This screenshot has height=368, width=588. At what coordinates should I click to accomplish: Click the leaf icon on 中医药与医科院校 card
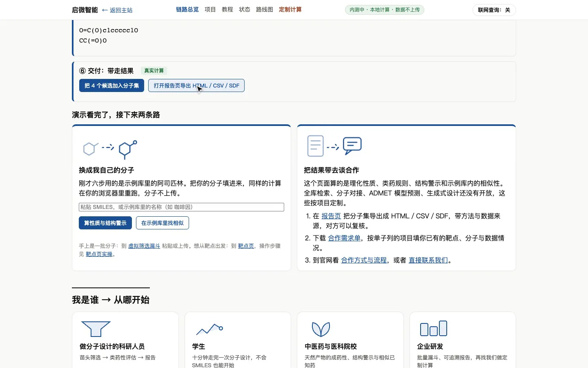click(321, 329)
